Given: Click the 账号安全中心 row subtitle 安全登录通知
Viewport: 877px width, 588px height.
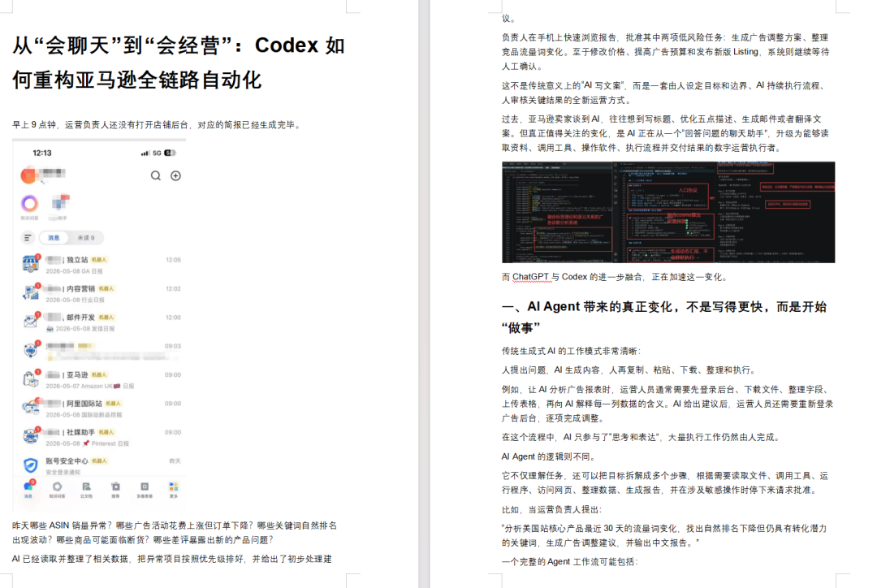Looking at the screenshot, I should (63, 472).
